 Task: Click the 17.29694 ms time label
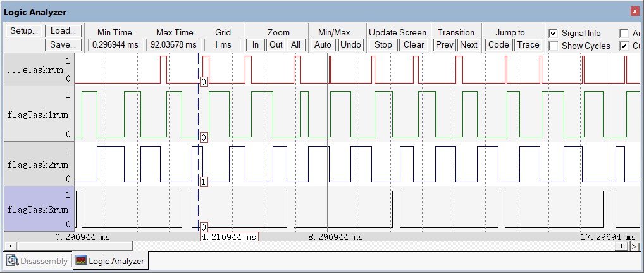(609, 238)
